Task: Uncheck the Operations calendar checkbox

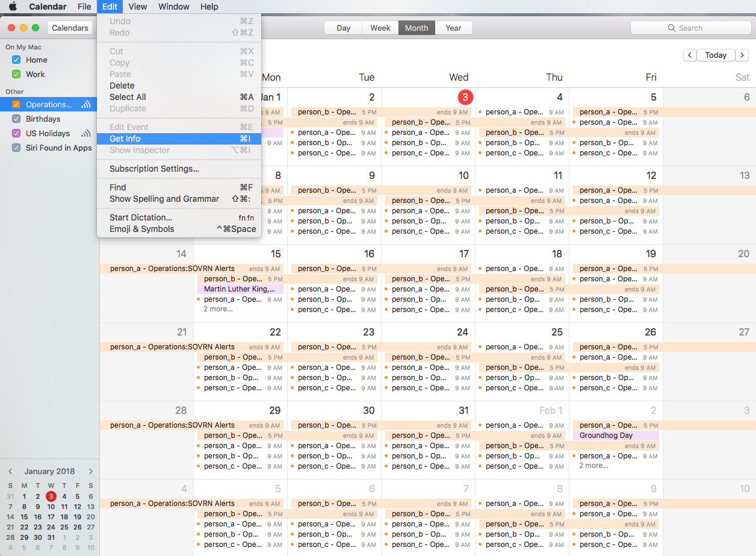Action: coord(16,104)
